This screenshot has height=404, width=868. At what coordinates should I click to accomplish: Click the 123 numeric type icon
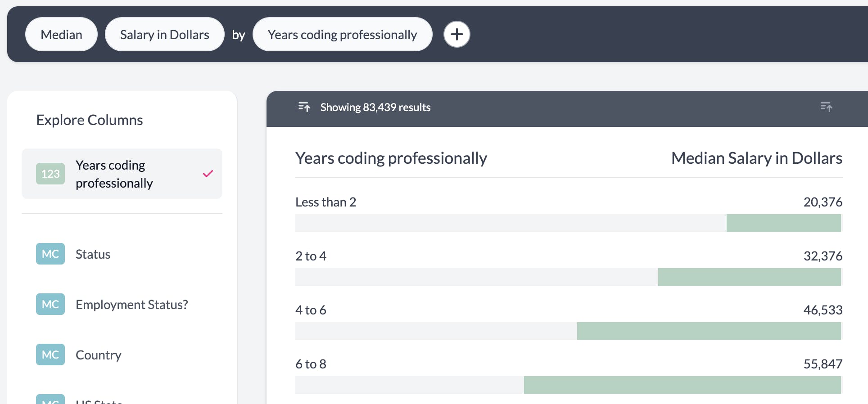click(x=50, y=174)
